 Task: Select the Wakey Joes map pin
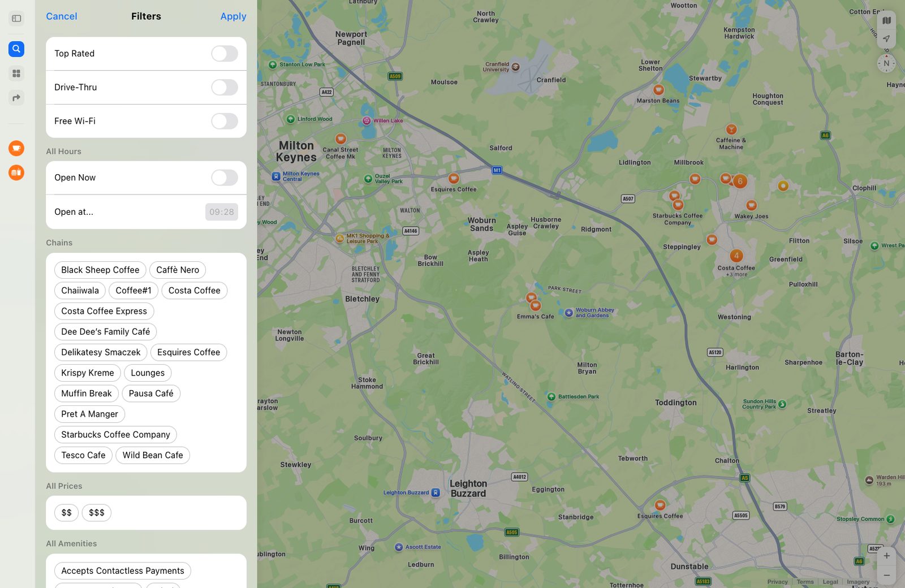click(x=751, y=205)
